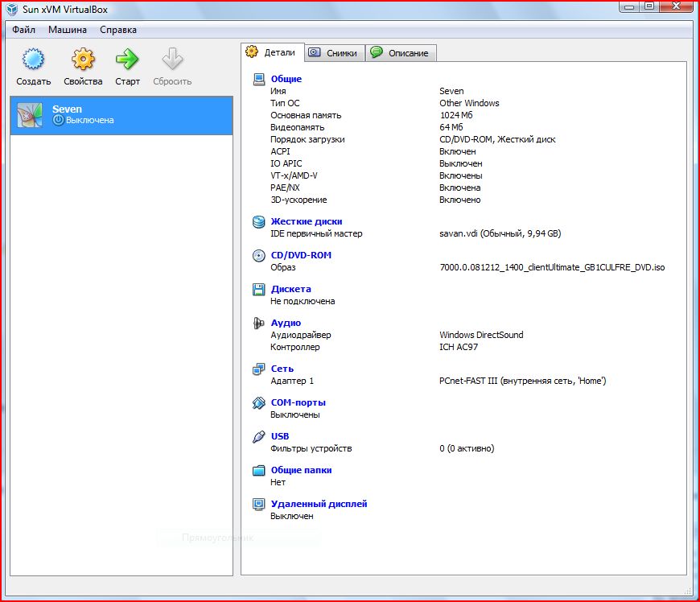Click the PCnet-FAST III adapter value
This screenshot has width=700, height=602.
tap(523, 381)
